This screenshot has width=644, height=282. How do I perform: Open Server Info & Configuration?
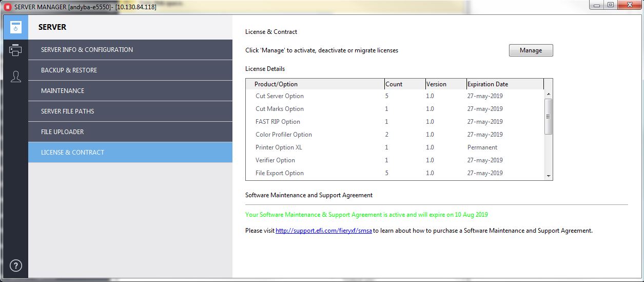click(x=130, y=50)
